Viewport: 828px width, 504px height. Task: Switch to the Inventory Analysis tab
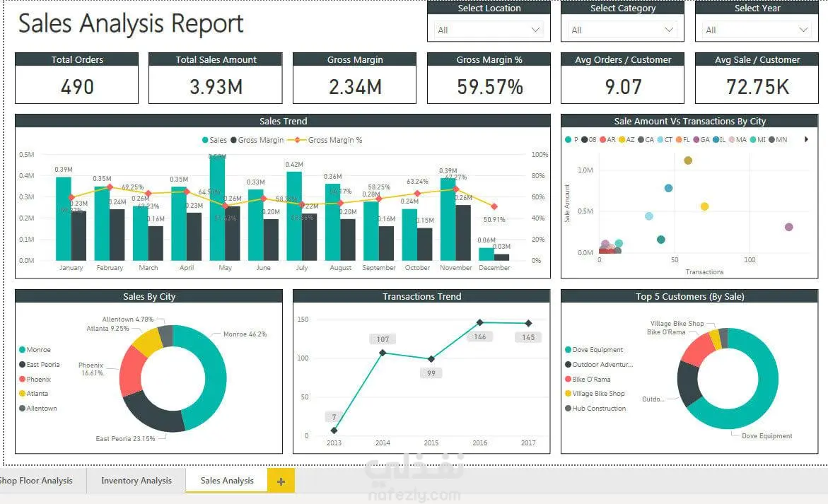136,480
